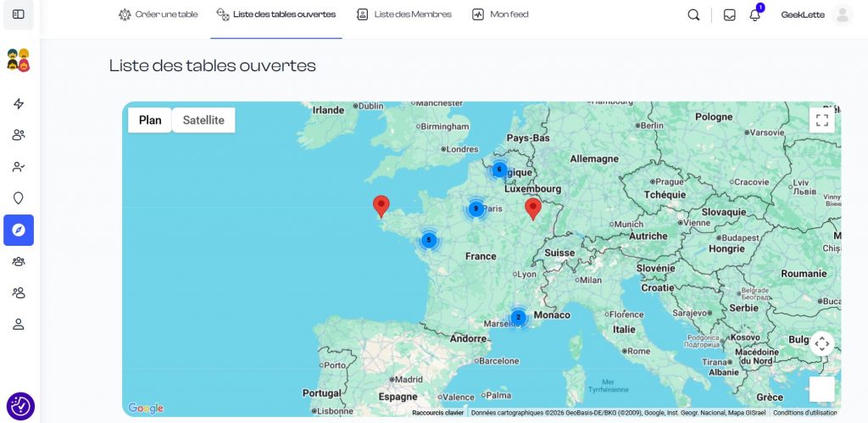This screenshot has width=868, height=423.
Task: Click the lightning bolt activity icon
Action: click(x=19, y=104)
